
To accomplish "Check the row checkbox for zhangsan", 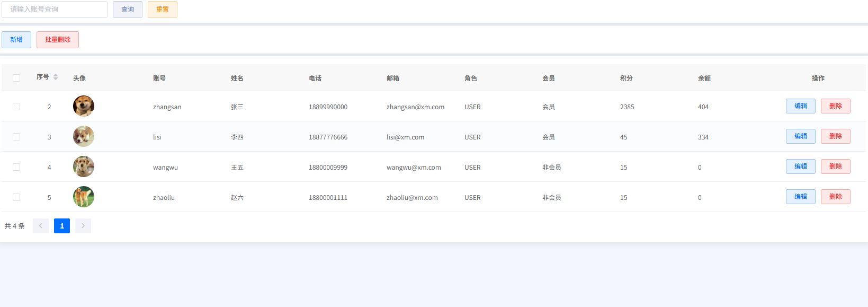I will [x=16, y=107].
